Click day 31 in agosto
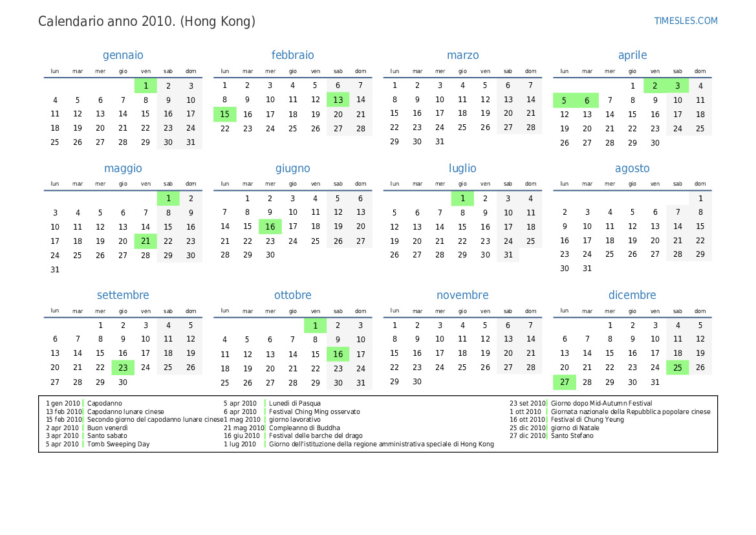Screen dimensions: 756x535 coord(587,268)
